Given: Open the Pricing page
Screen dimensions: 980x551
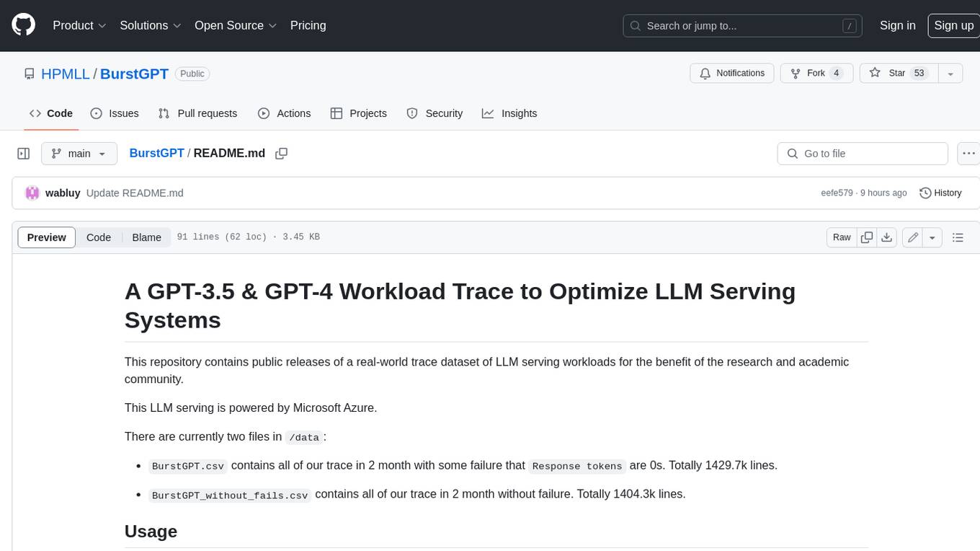Looking at the screenshot, I should coord(308,25).
